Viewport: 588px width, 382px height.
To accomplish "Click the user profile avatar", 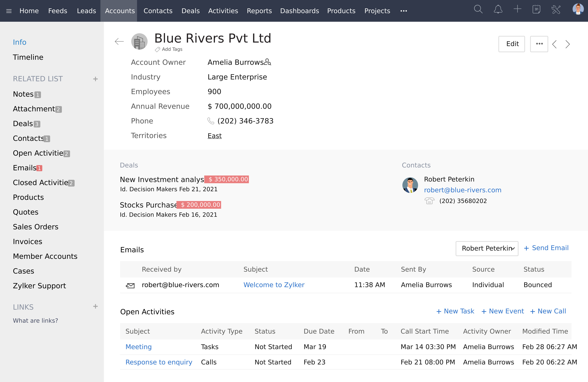I will point(577,10).
